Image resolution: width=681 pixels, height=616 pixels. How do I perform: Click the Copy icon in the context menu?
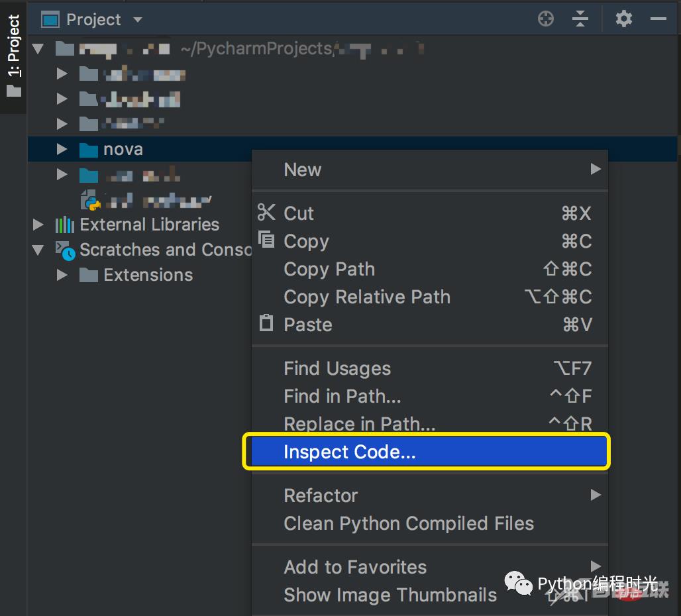tap(266, 241)
